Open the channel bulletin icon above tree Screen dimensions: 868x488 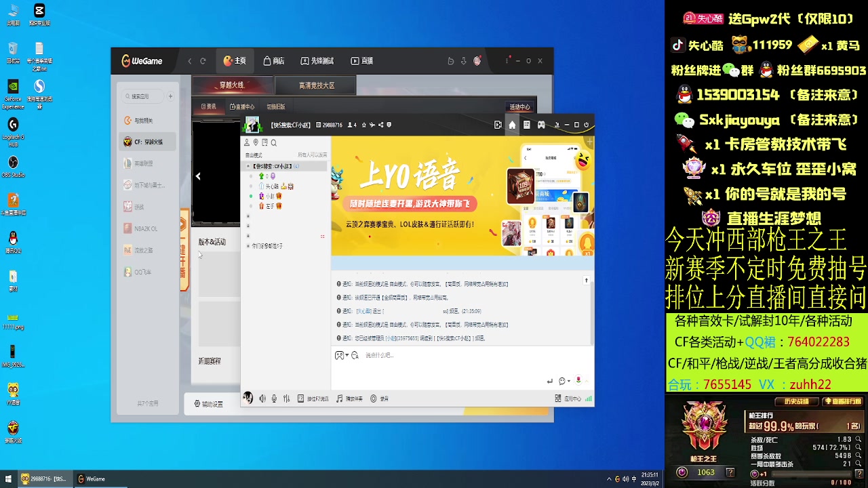point(264,142)
